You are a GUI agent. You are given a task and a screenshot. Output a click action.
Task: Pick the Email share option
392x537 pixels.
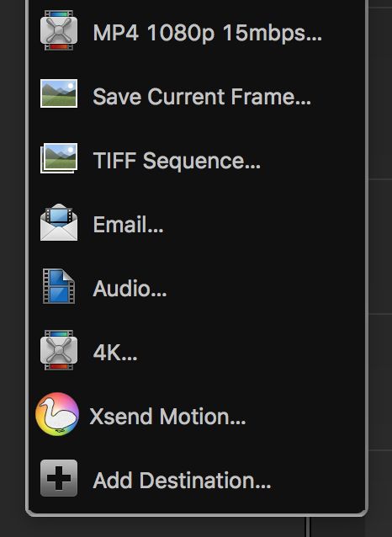pos(197,225)
